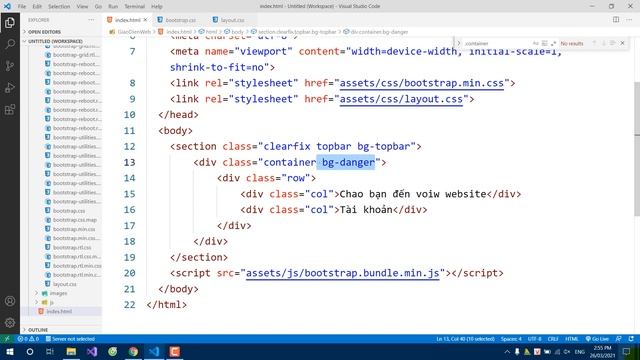
Task: Click the split editor right icon
Action: coord(616,20)
